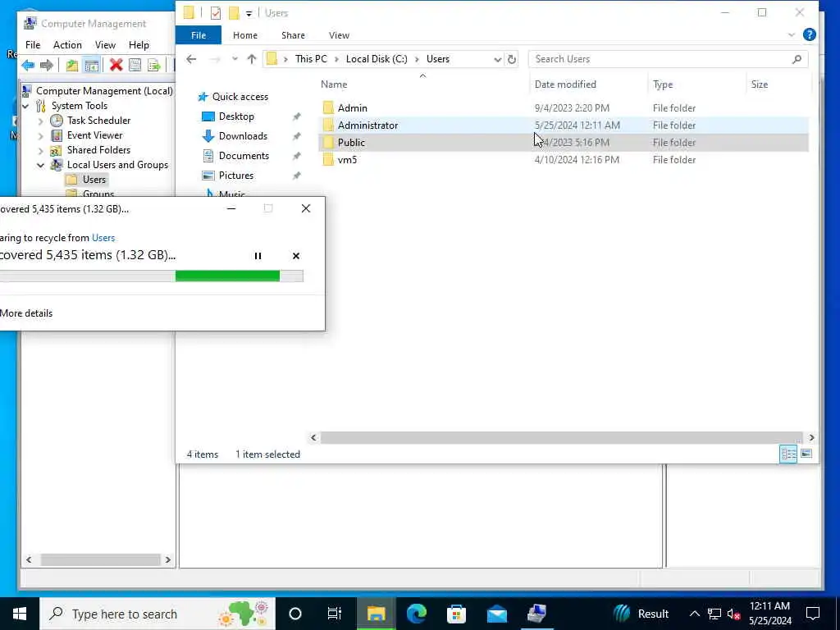Image resolution: width=840 pixels, height=630 pixels.
Task: Click the Refresh button beside the address bar
Action: point(512,59)
